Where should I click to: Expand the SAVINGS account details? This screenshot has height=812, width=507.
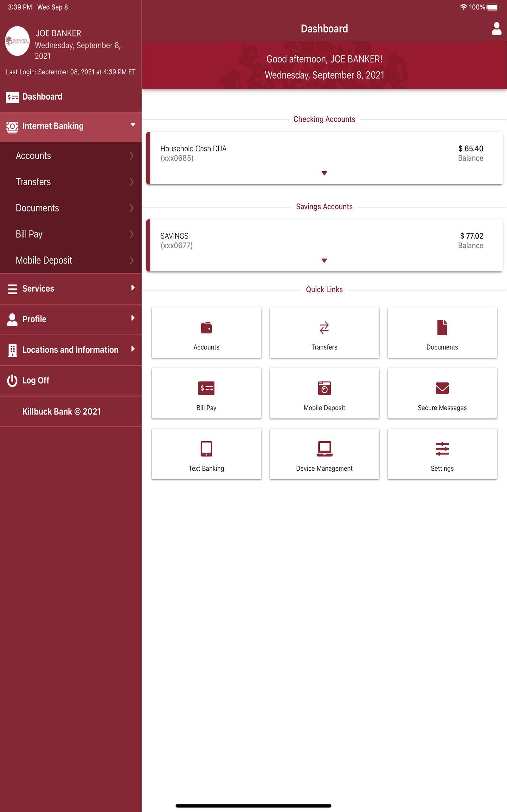coord(324,260)
